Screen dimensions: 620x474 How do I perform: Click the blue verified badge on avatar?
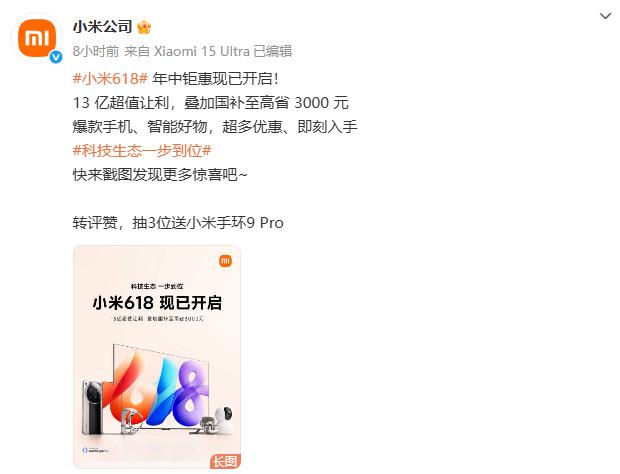point(56,57)
